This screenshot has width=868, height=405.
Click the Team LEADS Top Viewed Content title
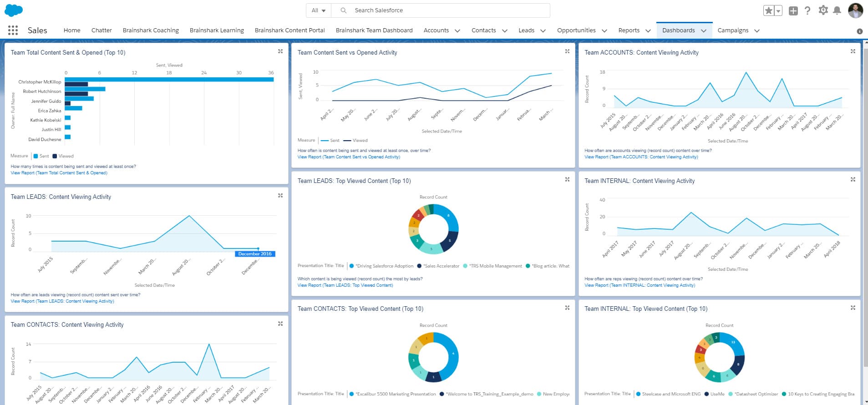[x=354, y=181]
